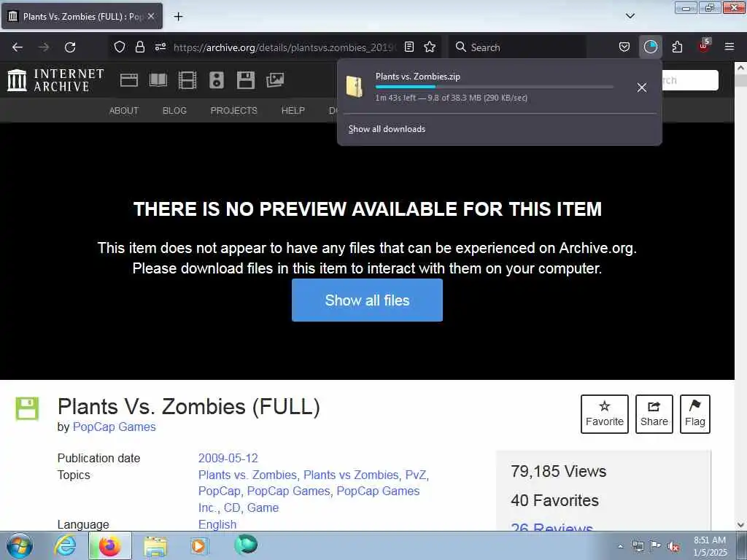747x560 pixels.
Task: Bookmark this page with the star
Action: (x=430, y=47)
